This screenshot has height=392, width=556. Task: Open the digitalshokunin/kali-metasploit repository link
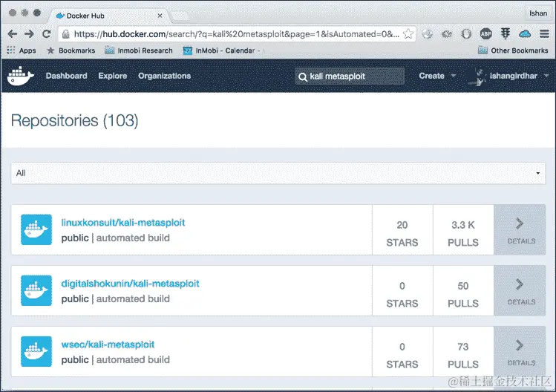(x=130, y=284)
